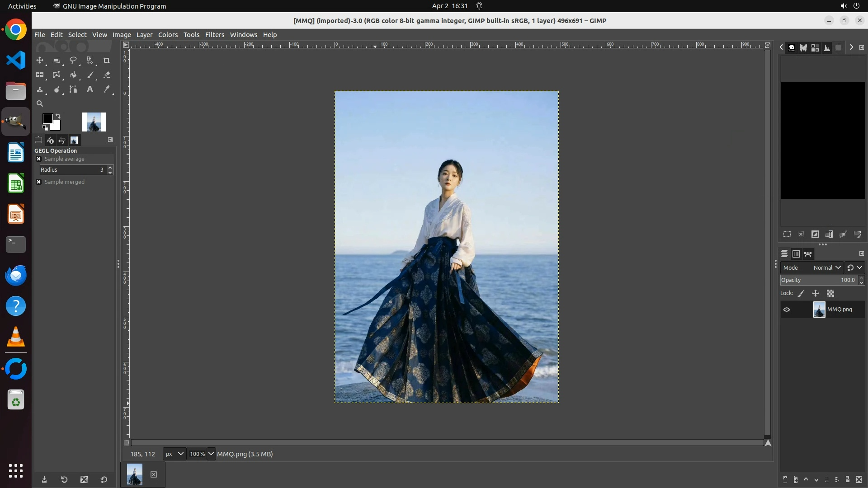Viewport: 868px width, 488px height.
Task: Click the black foreground color swatch
Action: tap(47, 118)
